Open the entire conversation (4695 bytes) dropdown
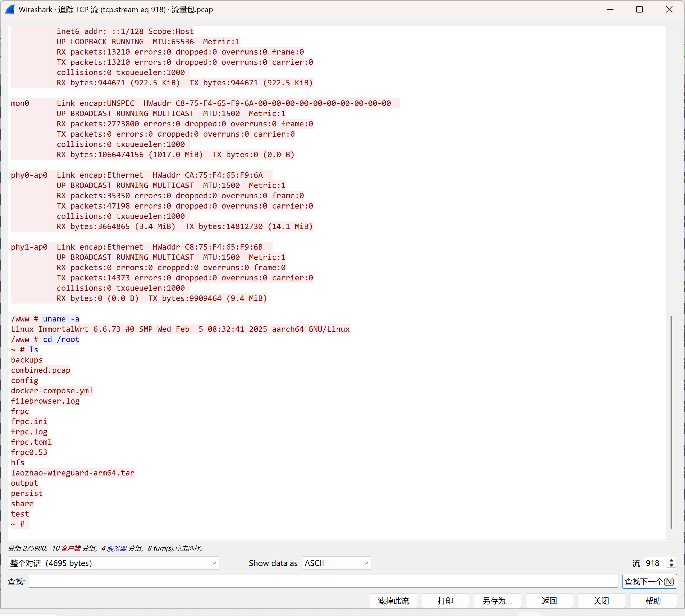685x616 pixels. click(x=113, y=563)
